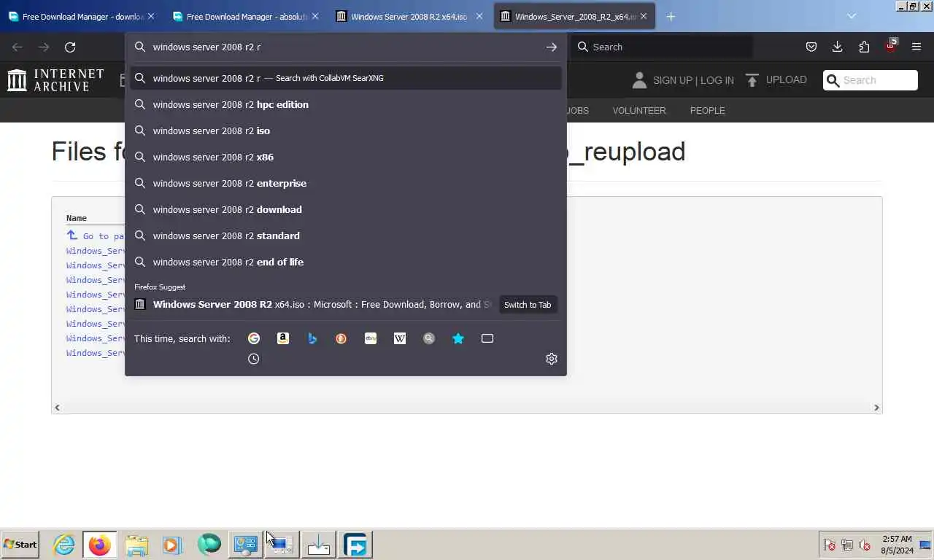This screenshot has width=934, height=560.
Task: Search this time with DuckDuckGo
Action: coord(341,338)
